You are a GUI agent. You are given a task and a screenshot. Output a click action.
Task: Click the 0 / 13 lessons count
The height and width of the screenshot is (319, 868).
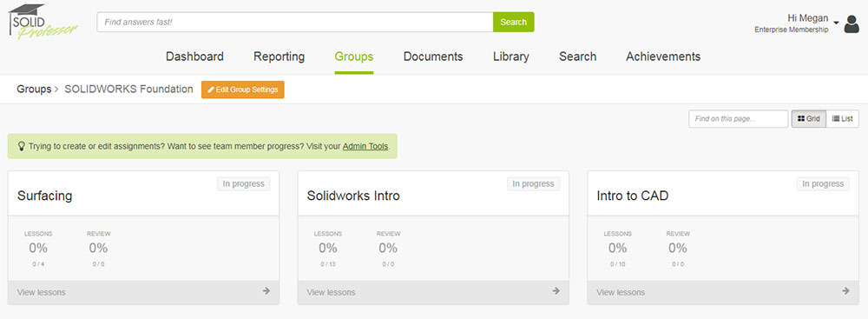(328, 264)
